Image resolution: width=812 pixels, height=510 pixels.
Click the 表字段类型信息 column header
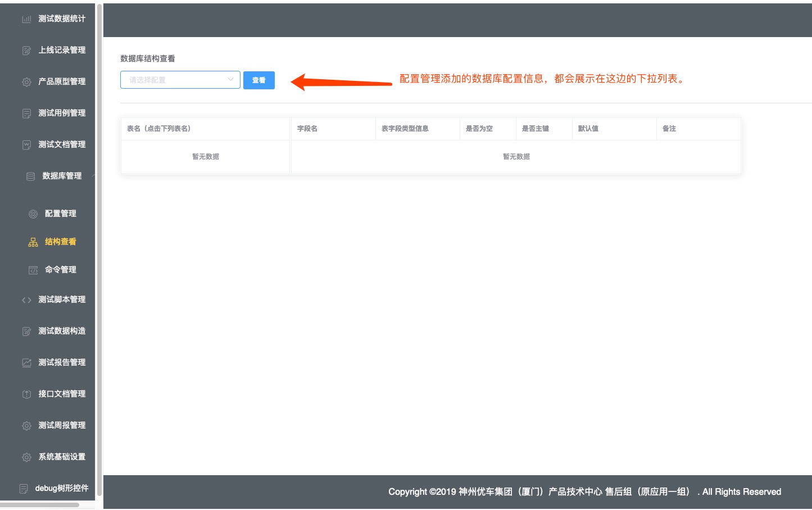pyautogui.click(x=418, y=129)
